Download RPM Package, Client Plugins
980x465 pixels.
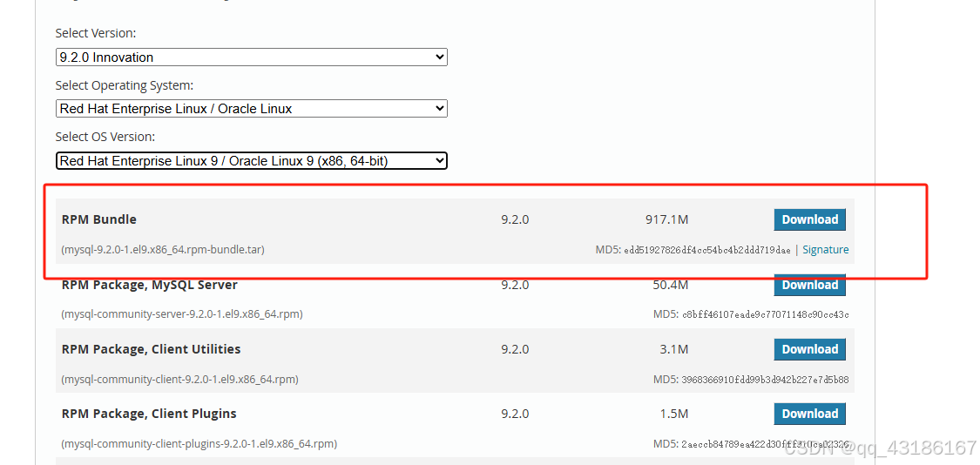click(x=809, y=414)
